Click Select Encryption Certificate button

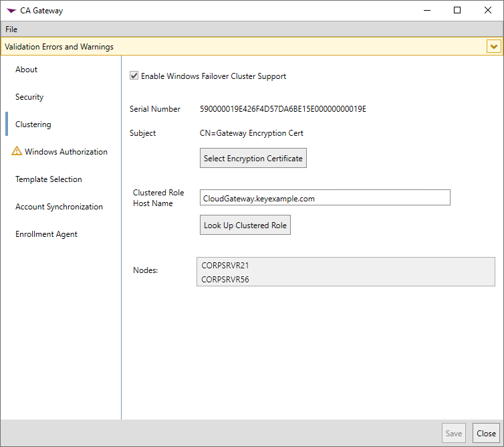coord(253,159)
